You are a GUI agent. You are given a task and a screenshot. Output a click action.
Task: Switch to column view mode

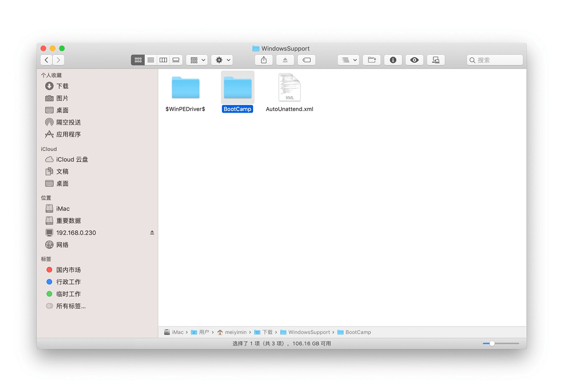tap(163, 60)
